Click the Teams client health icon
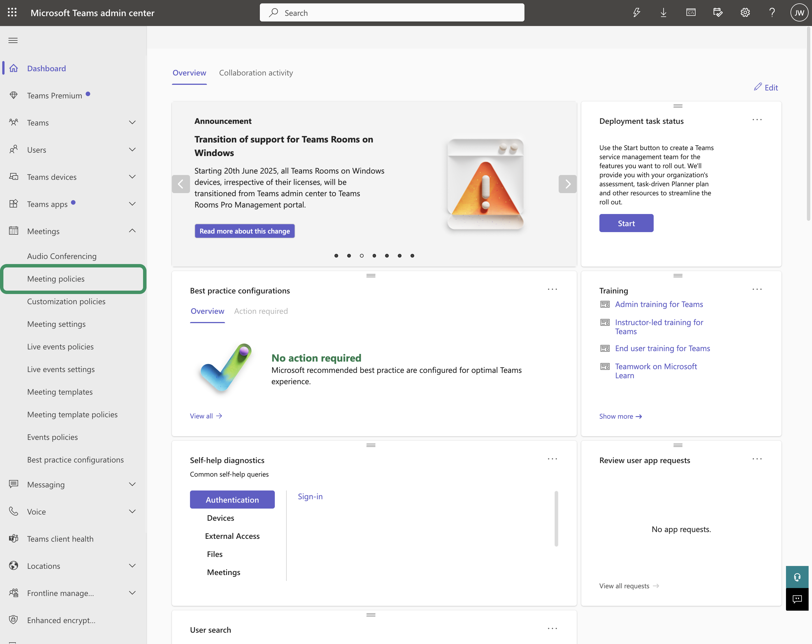The width and height of the screenshot is (812, 644). pyautogui.click(x=14, y=539)
